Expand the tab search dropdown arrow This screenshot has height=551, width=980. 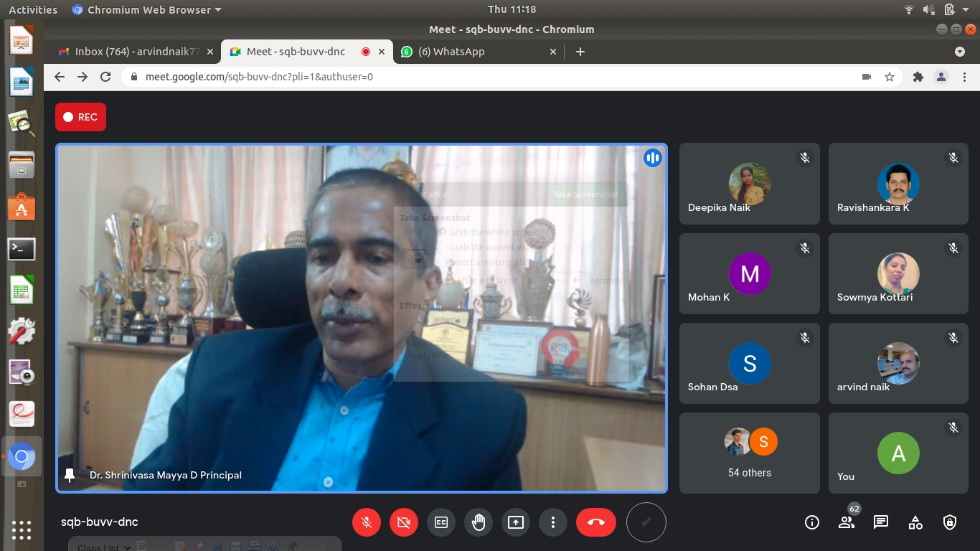[960, 52]
